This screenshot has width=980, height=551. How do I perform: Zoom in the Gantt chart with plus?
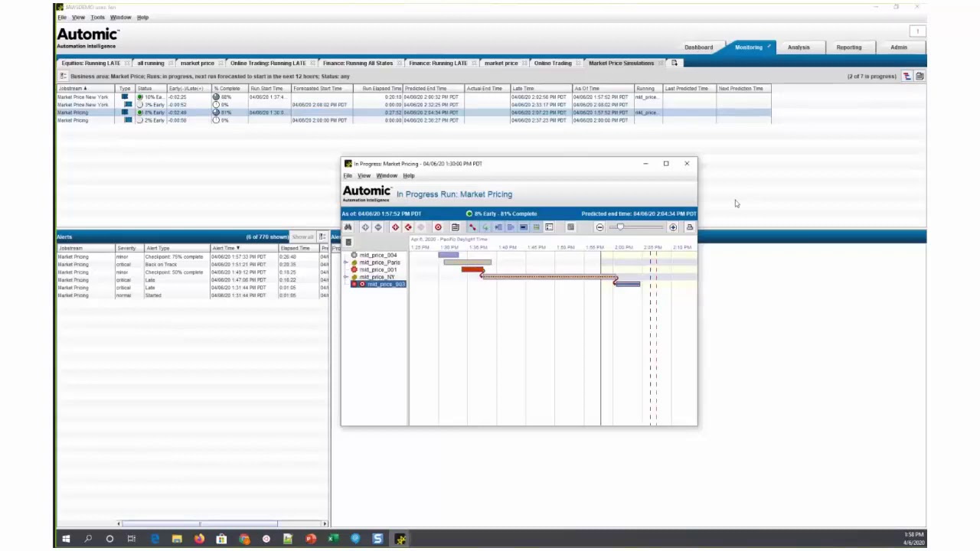(x=673, y=227)
